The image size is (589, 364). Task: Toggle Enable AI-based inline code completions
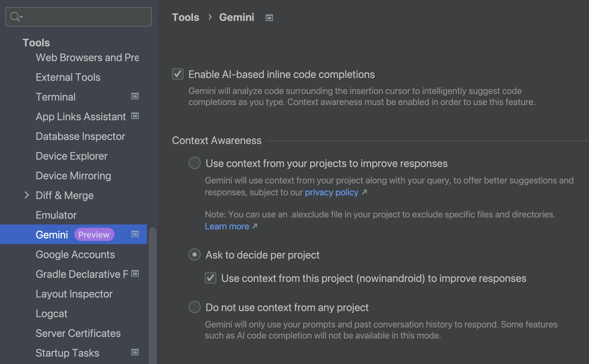click(x=177, y=74)
